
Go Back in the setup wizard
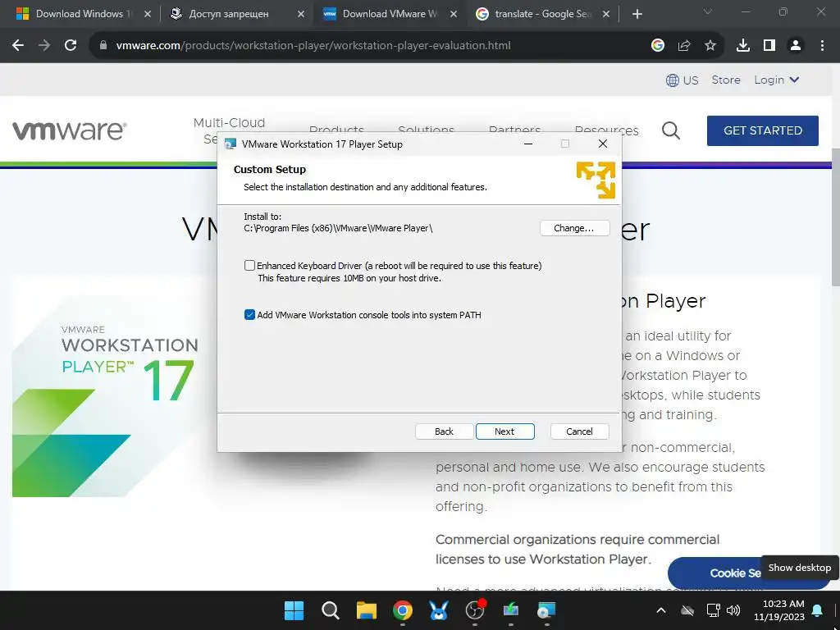click(444, 431)
